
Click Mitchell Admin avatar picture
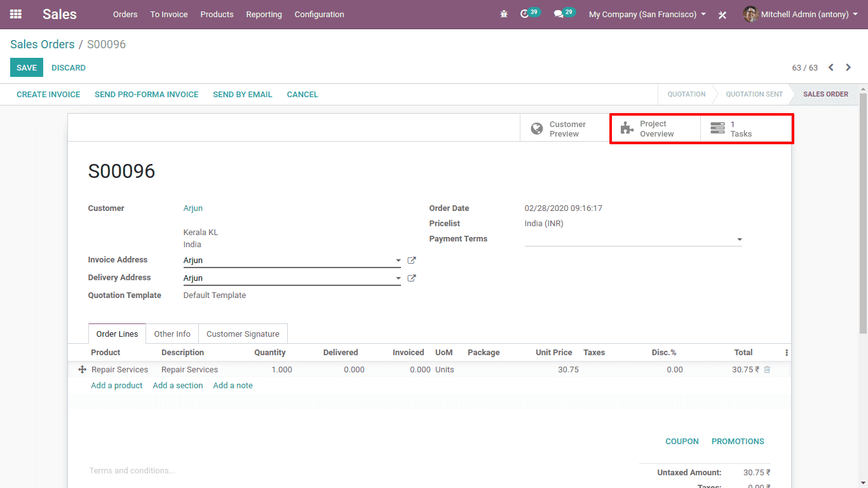tap(750, 14)
